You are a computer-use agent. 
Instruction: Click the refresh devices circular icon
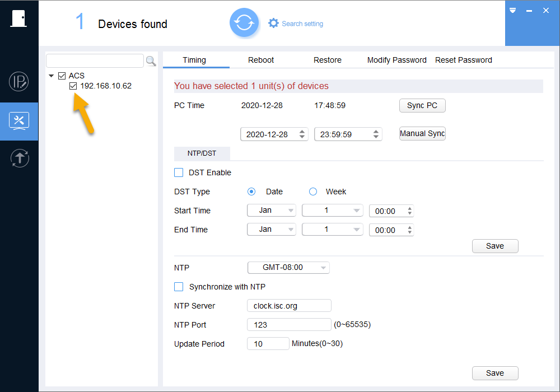coord(244,23)
